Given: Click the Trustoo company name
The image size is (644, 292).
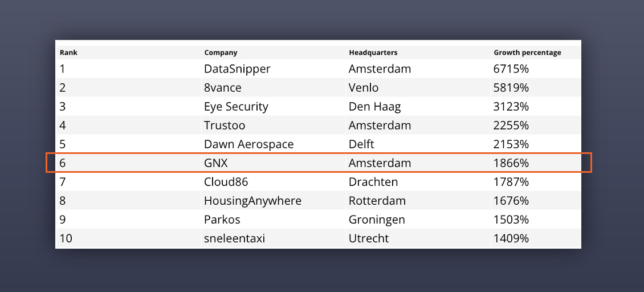Looking at the screenshot, I should pos(225,125).
